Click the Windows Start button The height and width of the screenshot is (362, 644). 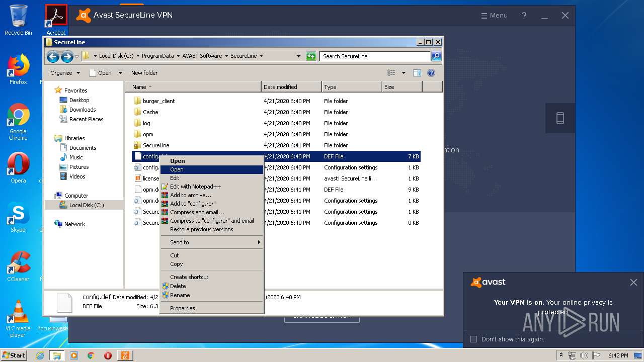14,355
